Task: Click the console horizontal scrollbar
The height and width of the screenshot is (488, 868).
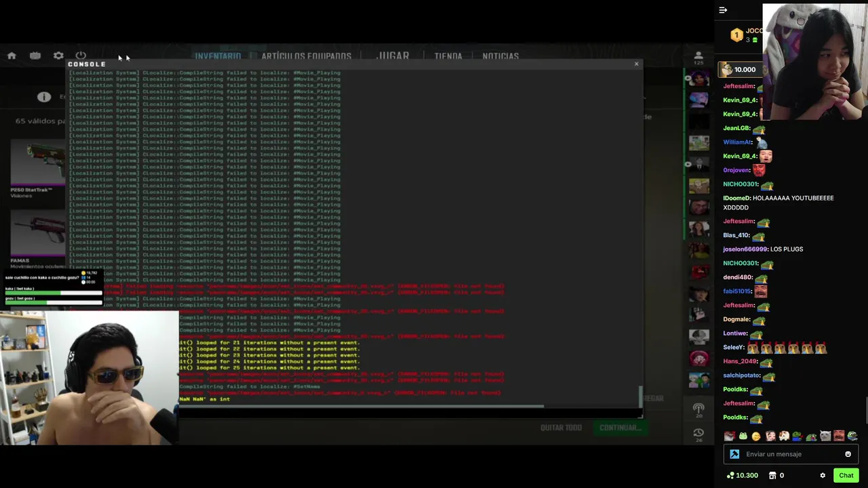Action: click(361, 407)
